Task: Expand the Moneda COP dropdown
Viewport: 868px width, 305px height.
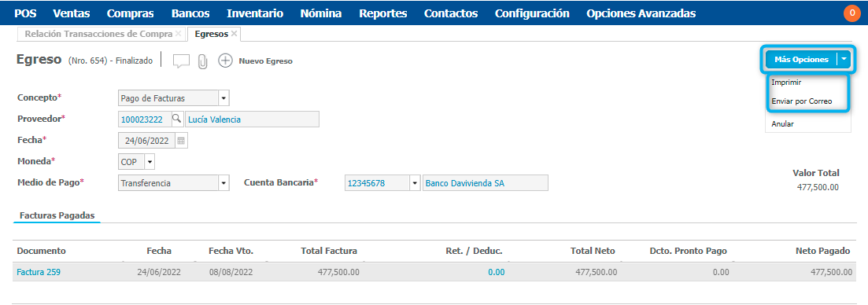Action: pos(150,162)
